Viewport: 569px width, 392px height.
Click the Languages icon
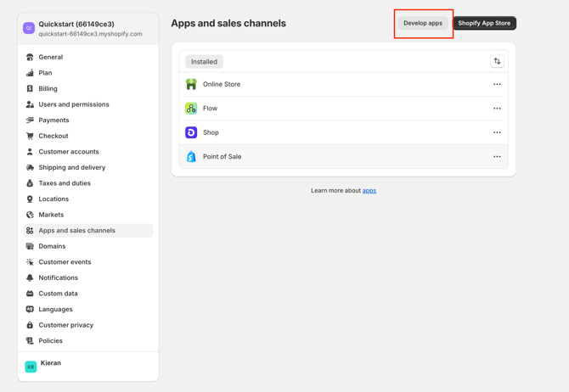click(30, 310)
